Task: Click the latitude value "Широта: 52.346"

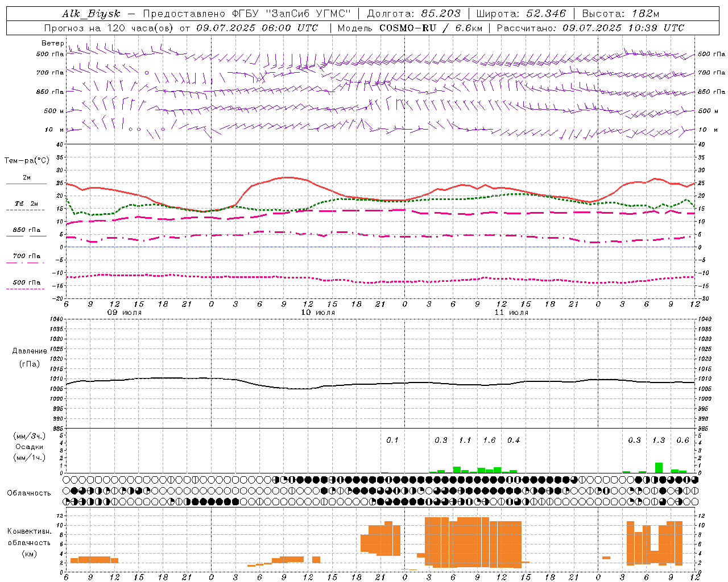Action: coord(521,14)
